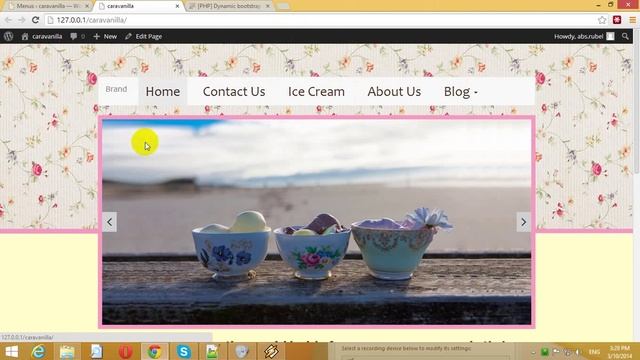
Task: Click the browser back arrow
Action: (x=8, y=20)
